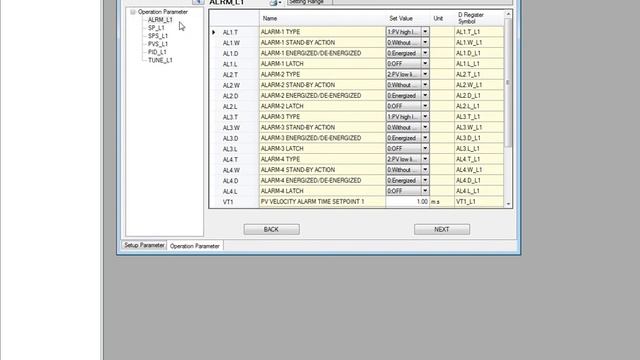640x360 pixels.
Task: Collapse the Operation Parameter tree node
Action: [133, 12]
